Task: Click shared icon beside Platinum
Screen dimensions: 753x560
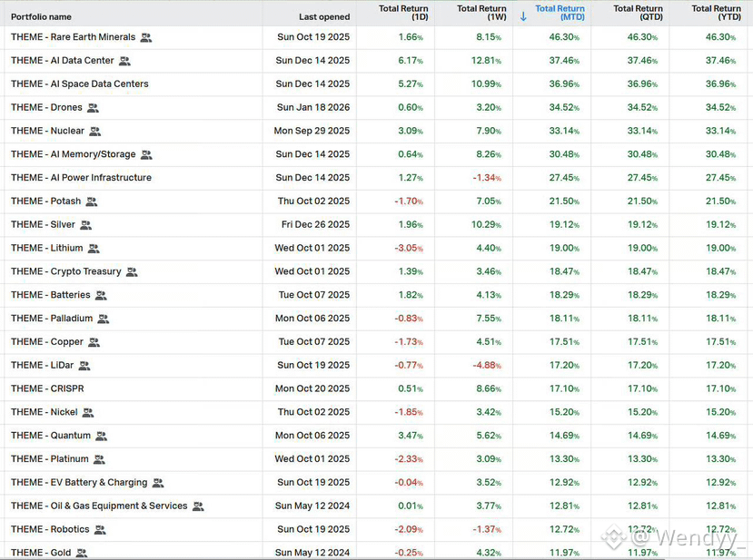Action: pos(99,460)
